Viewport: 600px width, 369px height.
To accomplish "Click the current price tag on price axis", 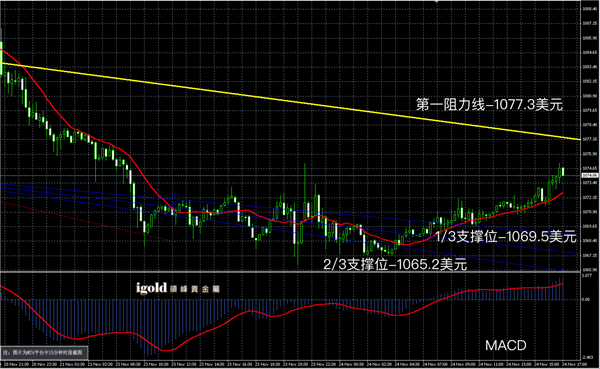I will point(590,175).
